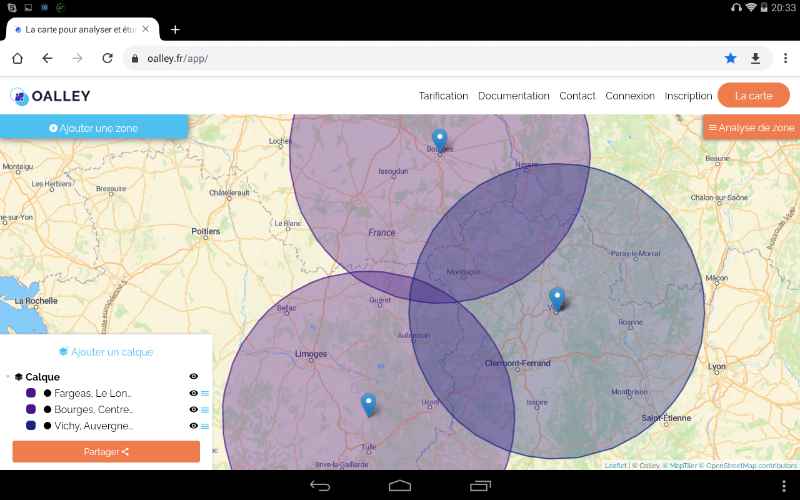Click the Poitiers city label on map
Viewport: 800px width, 500px height.
pyautogui.click(x=206, y=231)
